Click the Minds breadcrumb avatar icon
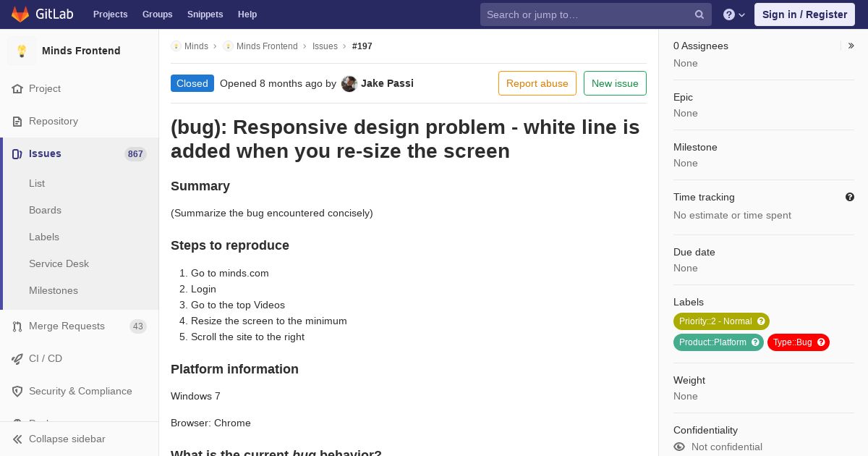Image resolution: width=868 pixels, height=456 pixels. coord(176,46)
